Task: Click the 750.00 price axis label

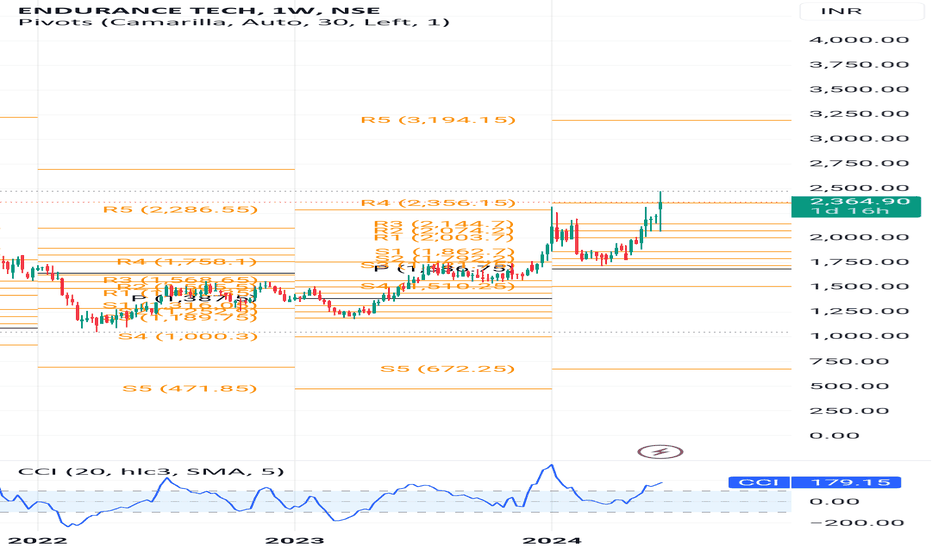Action: 849,362
